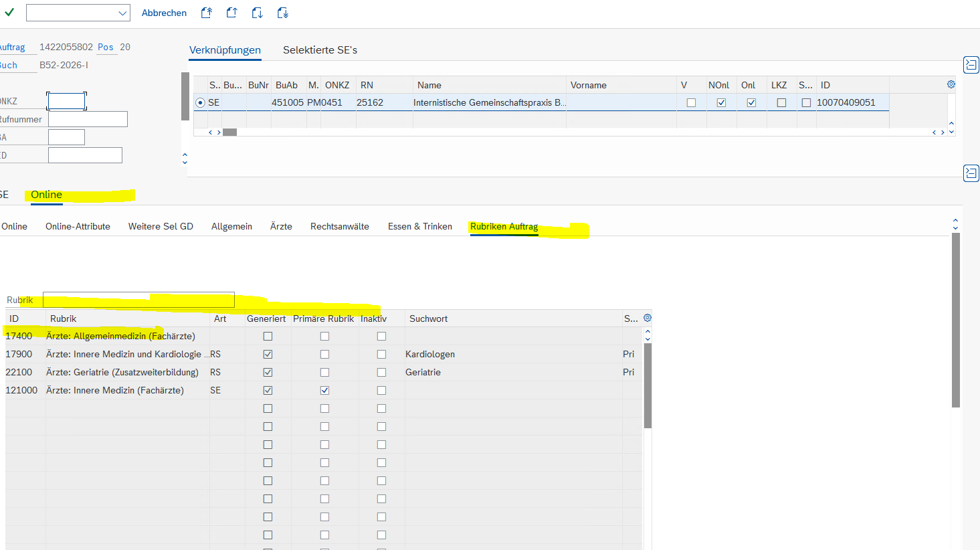This screenshot has height=550, width=980.
Task: Open the Allgemein tab
Action: [x=231, y=226]
